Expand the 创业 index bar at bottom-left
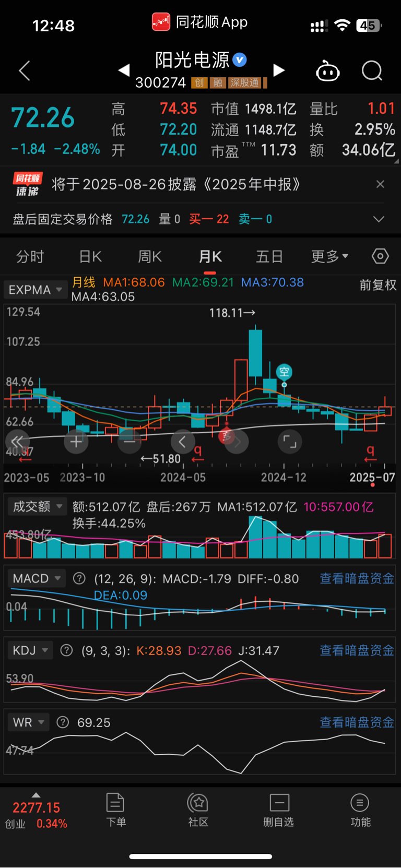The height and width of the screenshot is (868, 401). click(36, 812)
